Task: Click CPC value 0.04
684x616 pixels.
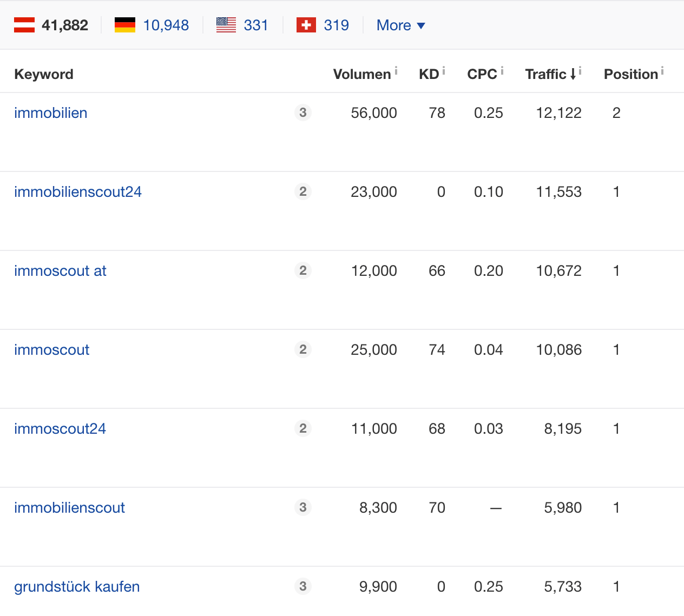Action: pyautogui.click(x=489, y=350)
